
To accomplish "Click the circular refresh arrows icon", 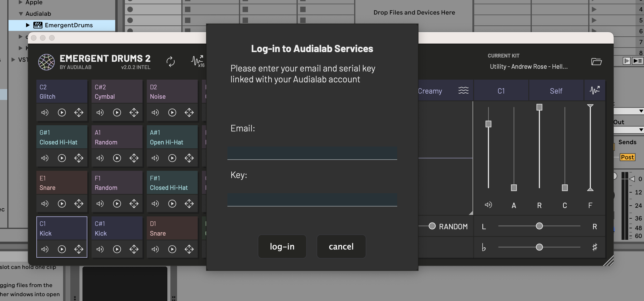I will [x=171, y=61].
